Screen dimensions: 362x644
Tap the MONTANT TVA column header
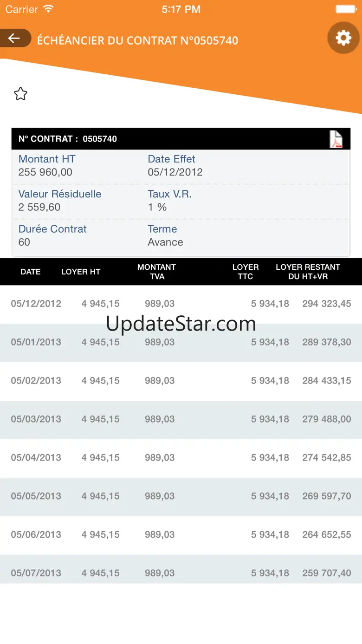tap(157, 272)
